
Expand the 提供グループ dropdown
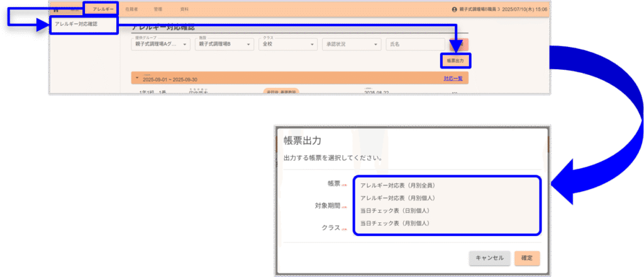click(x=160, y=45)
